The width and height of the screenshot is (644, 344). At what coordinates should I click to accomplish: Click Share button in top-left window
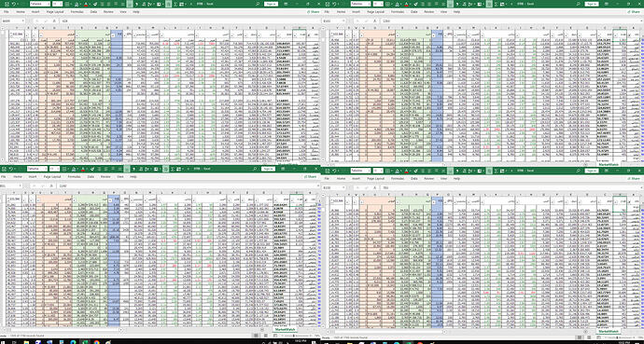(314, 12)
